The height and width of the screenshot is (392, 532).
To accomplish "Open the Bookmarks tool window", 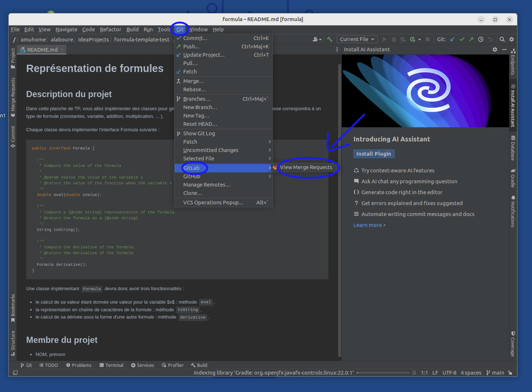I will coord(13,308).
